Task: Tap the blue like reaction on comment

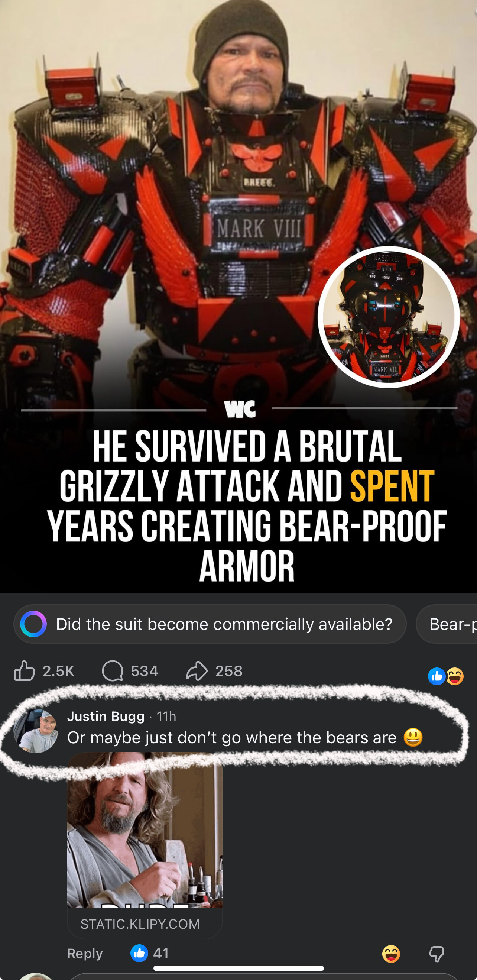Action: [x=139, y=953]
